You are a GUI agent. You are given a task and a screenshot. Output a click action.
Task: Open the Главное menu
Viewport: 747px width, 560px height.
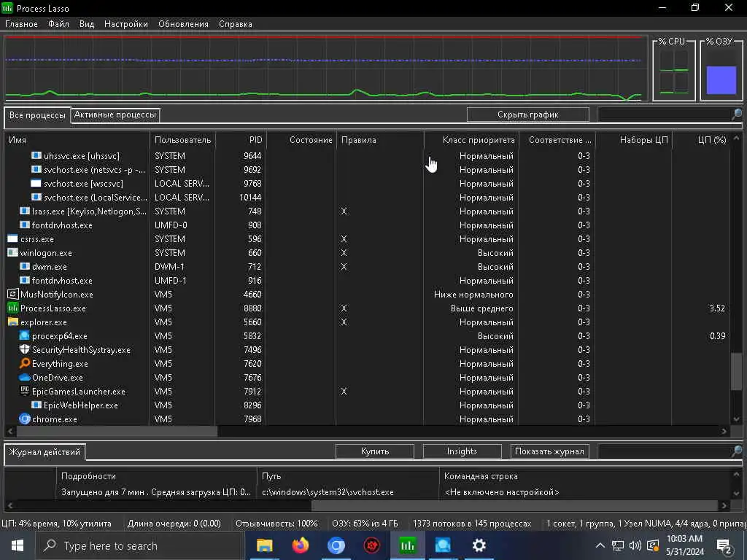click(21, 24)
